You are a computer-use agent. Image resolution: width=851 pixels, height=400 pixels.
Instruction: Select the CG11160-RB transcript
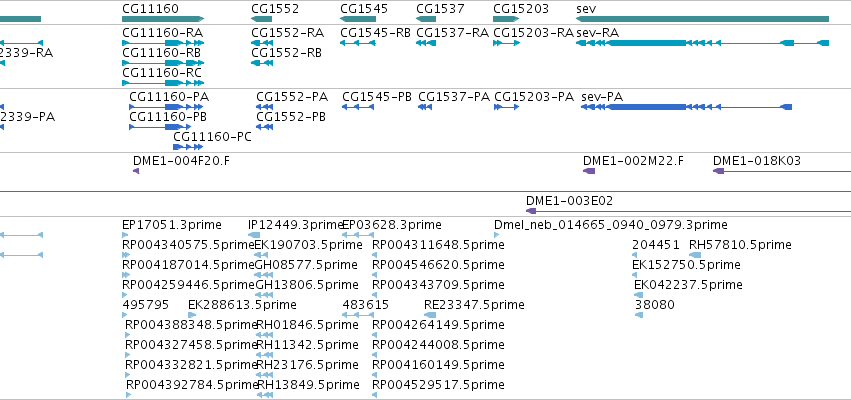(163, 63)
